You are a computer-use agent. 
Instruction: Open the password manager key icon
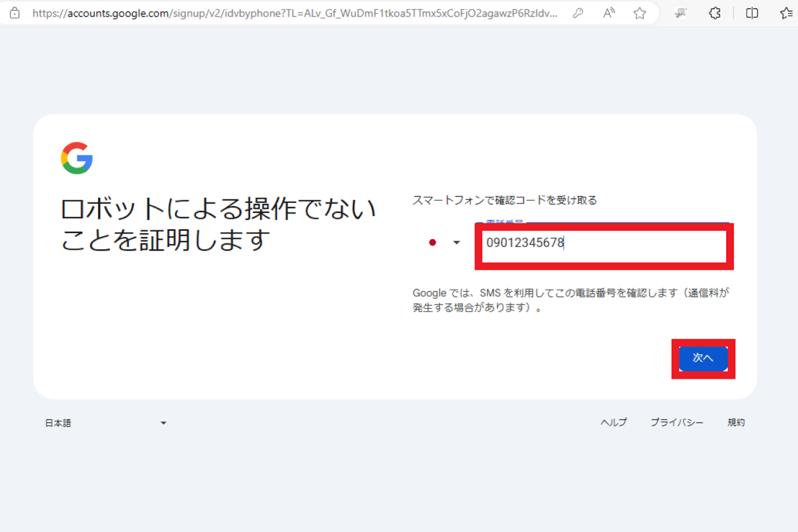point(578,13)
